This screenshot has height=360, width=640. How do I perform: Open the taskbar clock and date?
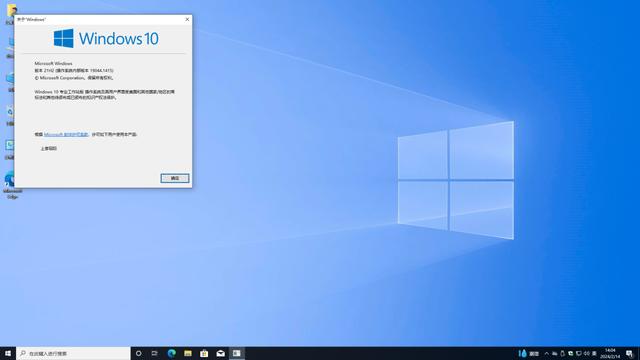[610, 353]
